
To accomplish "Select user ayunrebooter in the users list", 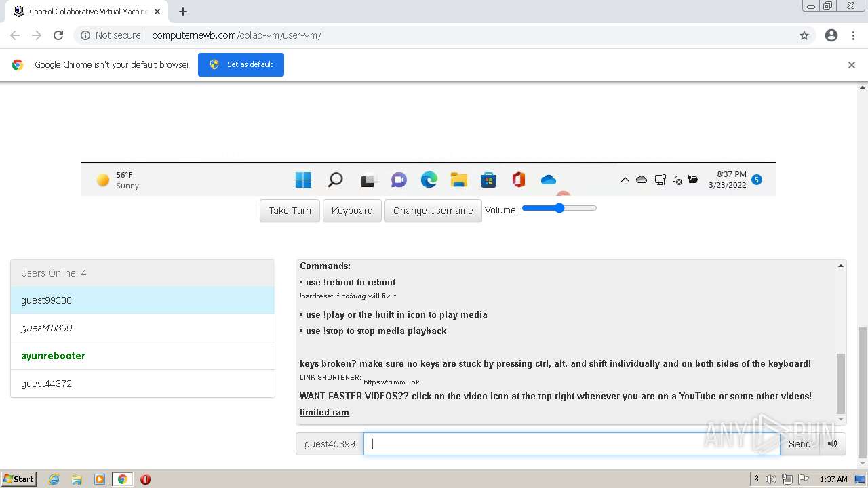I will click(142, 356).
